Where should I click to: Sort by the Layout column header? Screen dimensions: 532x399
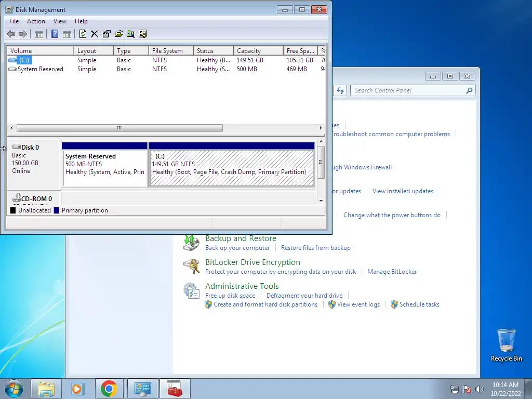click(x=94, y=50)
